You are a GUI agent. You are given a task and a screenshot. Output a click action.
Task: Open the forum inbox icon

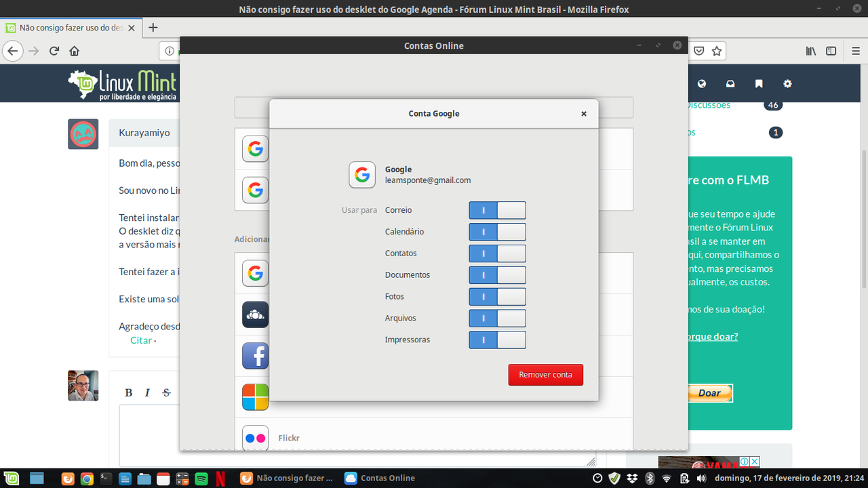[x=730, y=84]
